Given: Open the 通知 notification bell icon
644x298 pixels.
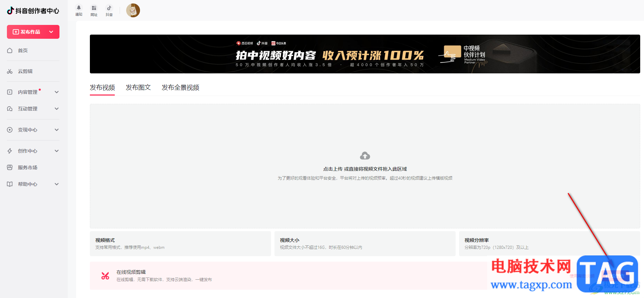Looking at the screenshot, I should pyautogui.click(x=79, y=8).
